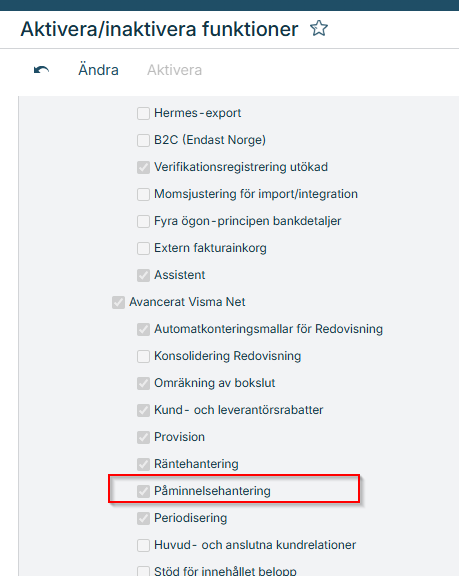Toggle the Räntehantering checkbox
Viewport: 459px width, 576px height.
point(143,464)
